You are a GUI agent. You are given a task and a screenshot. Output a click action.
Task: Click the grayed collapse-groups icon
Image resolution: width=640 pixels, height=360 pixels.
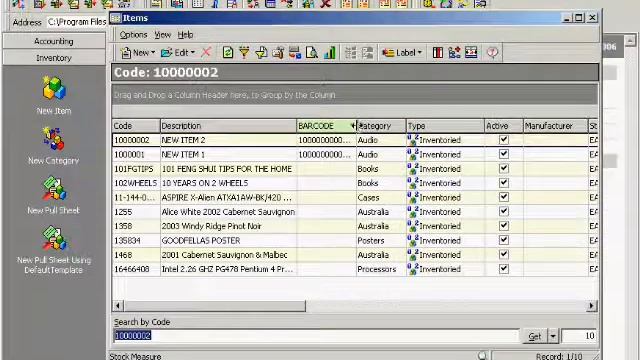coord(367,52)
